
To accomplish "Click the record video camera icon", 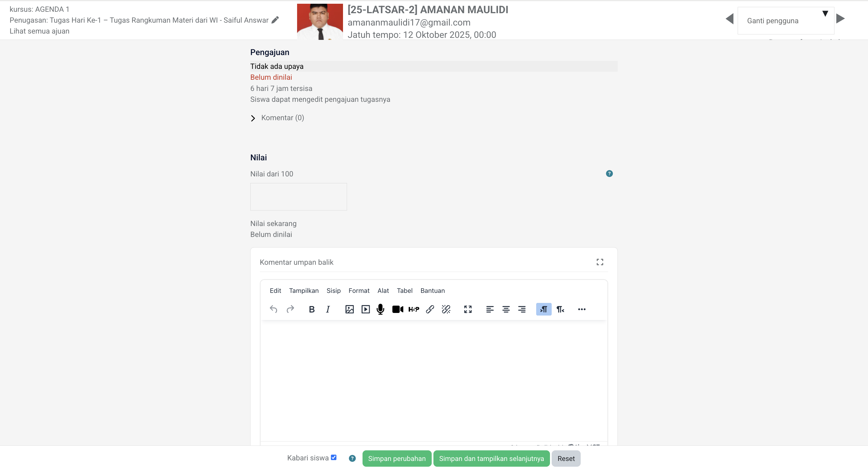I will point(397,309).
